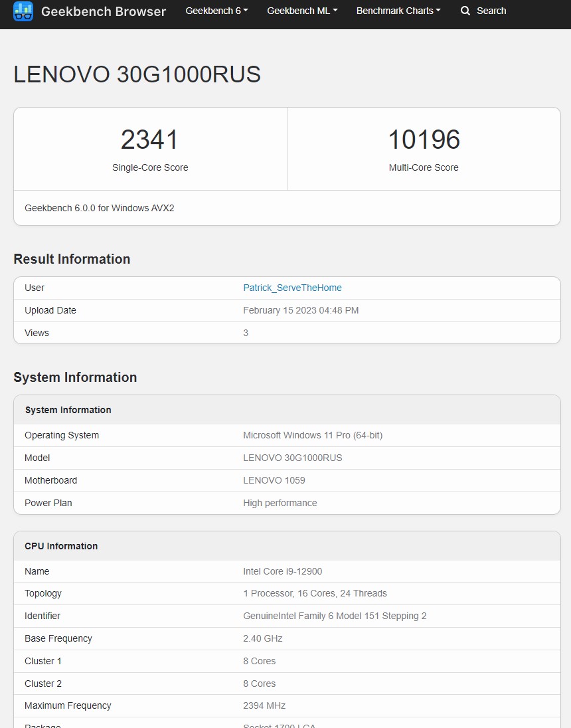The width and height of the screenshot is (571, 728).
Task: Click the Upload Date row label
Action: [50, 311]
